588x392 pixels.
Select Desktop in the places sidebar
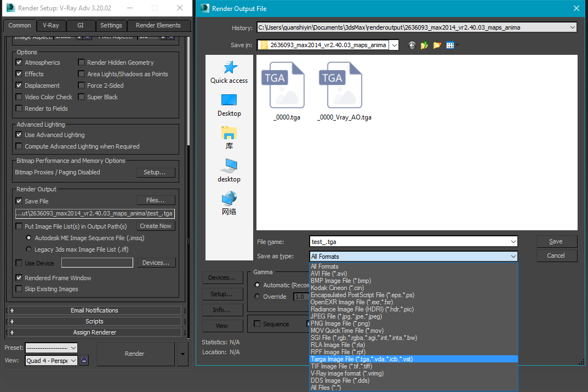229,105
